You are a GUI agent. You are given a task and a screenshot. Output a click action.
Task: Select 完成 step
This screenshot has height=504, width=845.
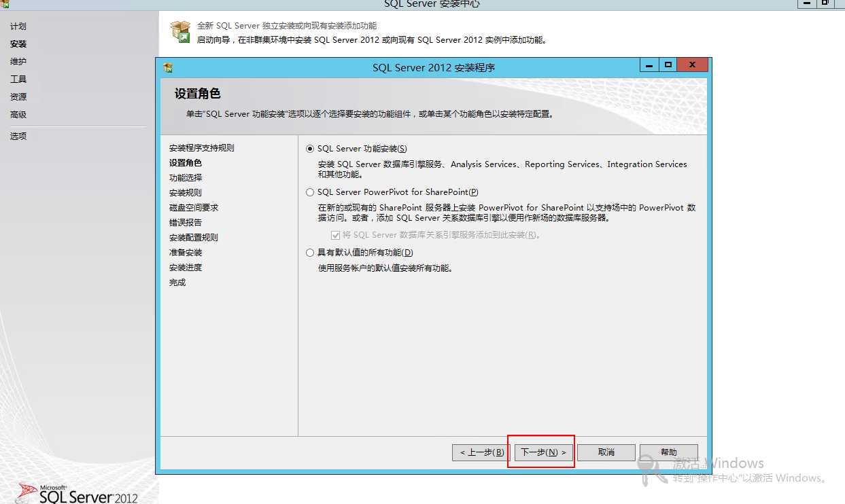(x=177, y=283)
